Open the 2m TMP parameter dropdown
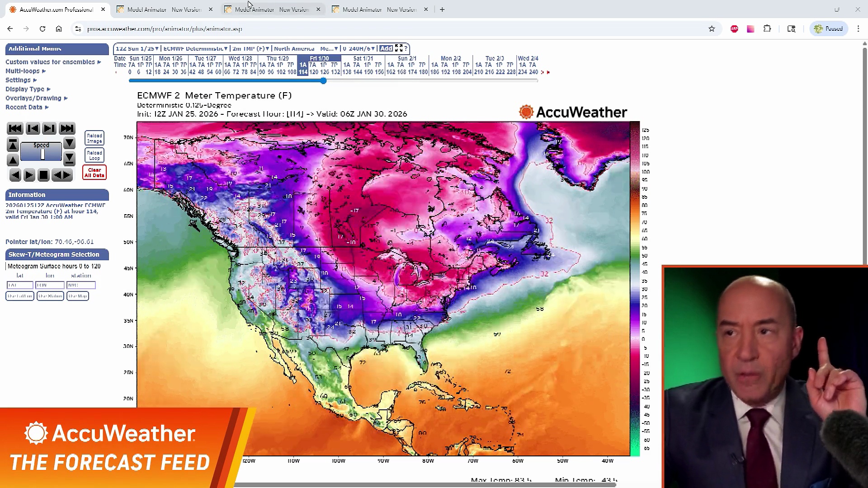This screenshot has height=488, width=868. (x=250, y=48)
